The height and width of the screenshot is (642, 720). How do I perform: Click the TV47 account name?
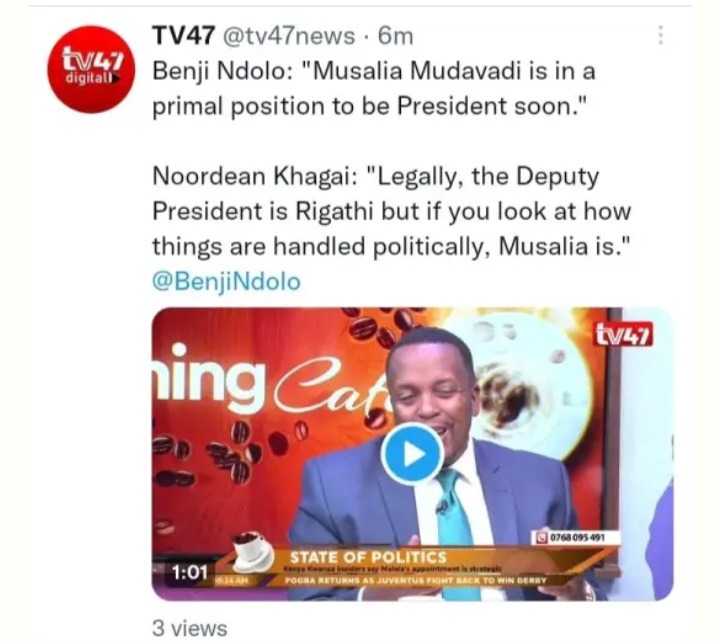[184, 35]
